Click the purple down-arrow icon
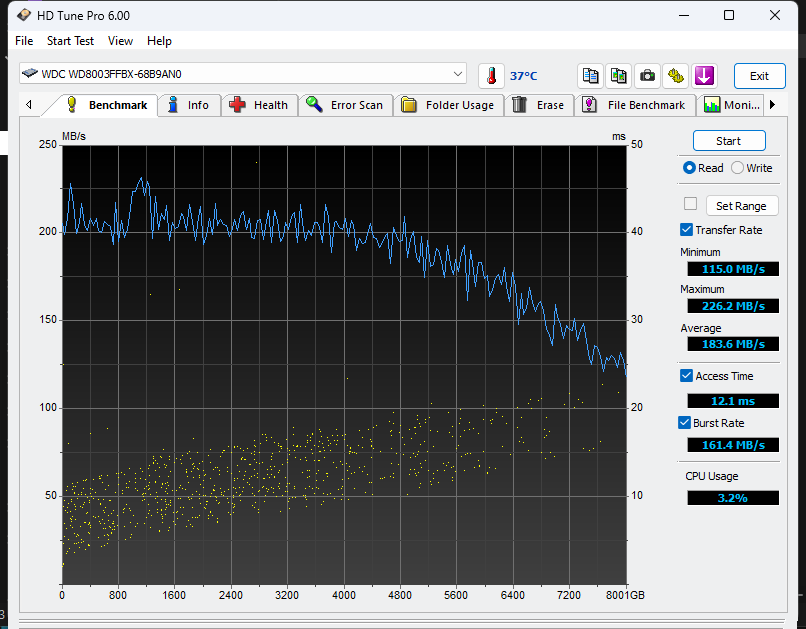This screenshot has height=629, width=806. [705, 76]
